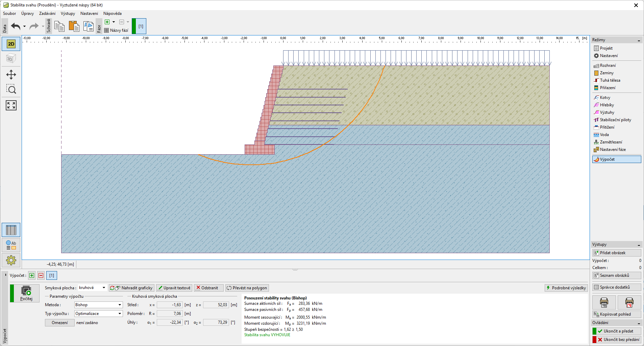Activate the zoom region magnifier tool
Screen dimensions: 644x346
11,89
